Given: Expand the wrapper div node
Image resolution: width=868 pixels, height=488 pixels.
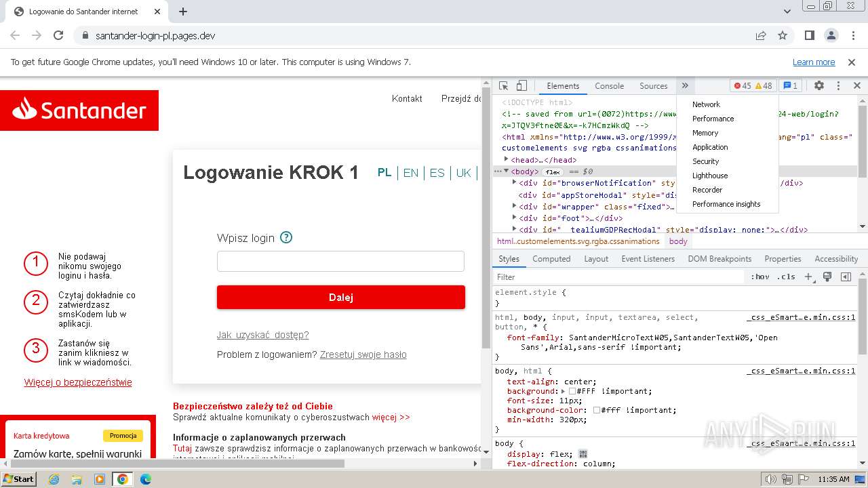Looking at the screenshot, I should click(x=514, y=206).
